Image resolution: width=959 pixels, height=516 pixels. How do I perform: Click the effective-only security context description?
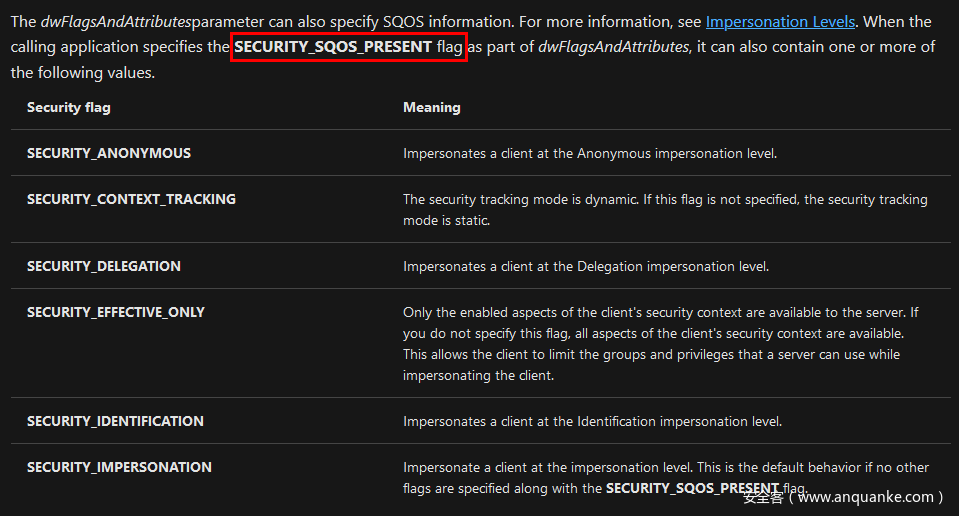660,343
